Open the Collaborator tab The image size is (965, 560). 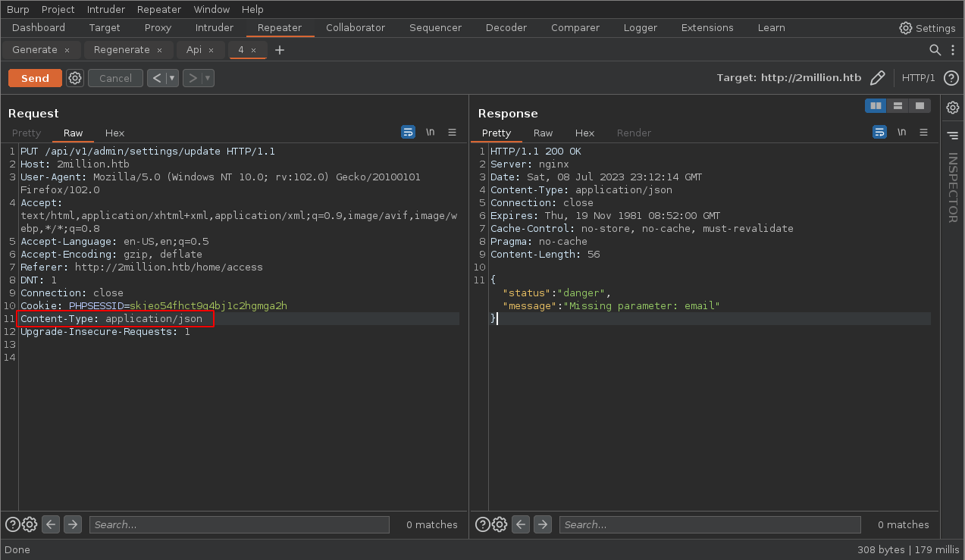pyautogui.click(x=356, y=27)
